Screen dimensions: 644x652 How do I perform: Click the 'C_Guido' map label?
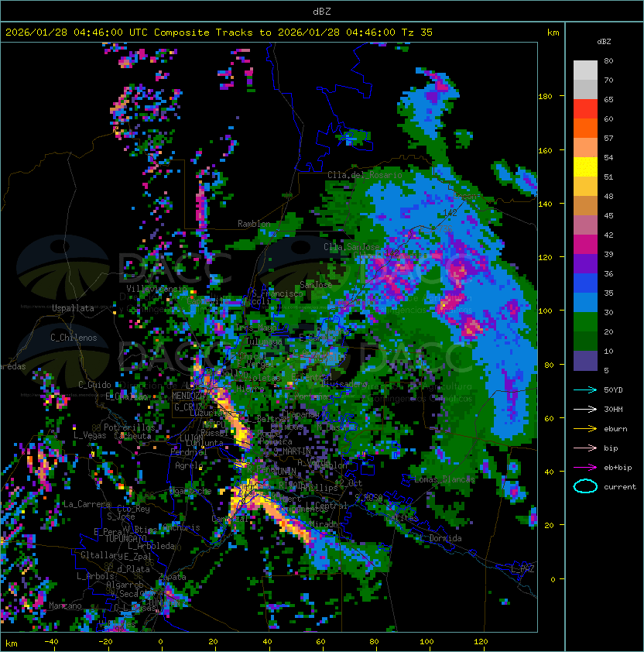click(94, 385)
